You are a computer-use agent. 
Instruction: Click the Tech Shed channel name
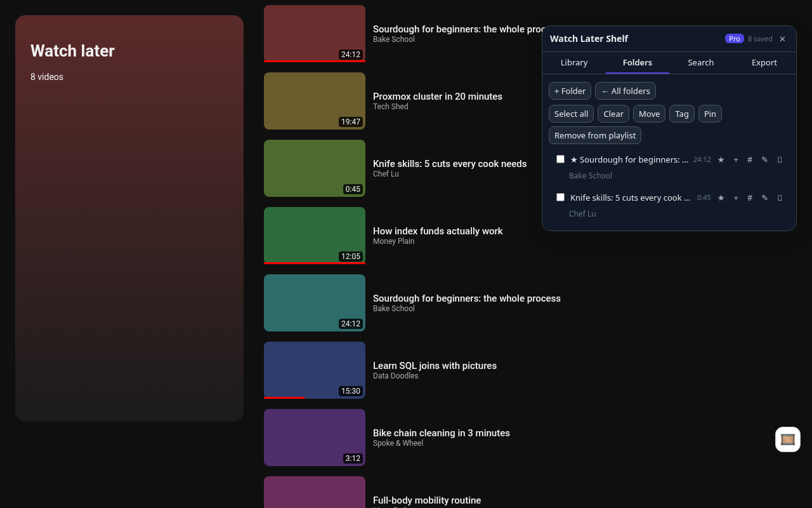click(391, 107)
